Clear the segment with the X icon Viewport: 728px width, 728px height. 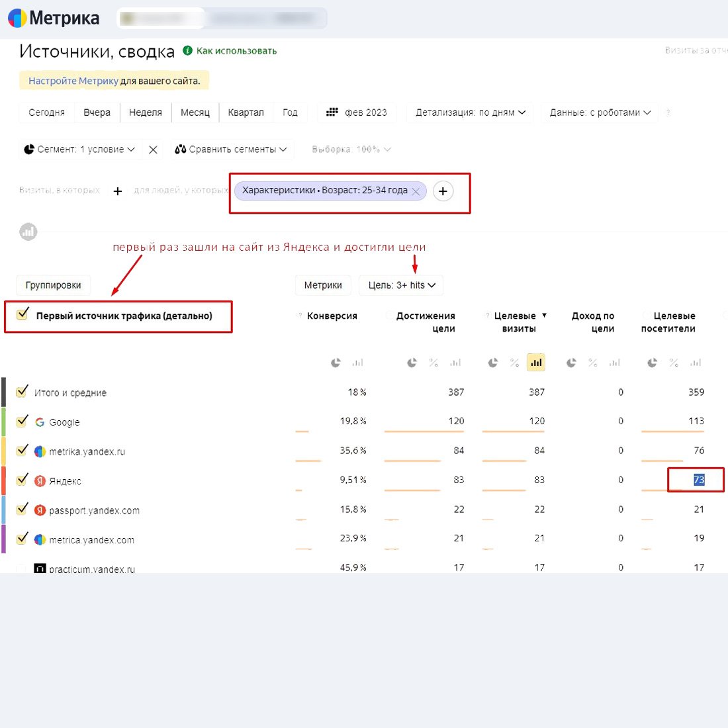[x=153, y=150]
